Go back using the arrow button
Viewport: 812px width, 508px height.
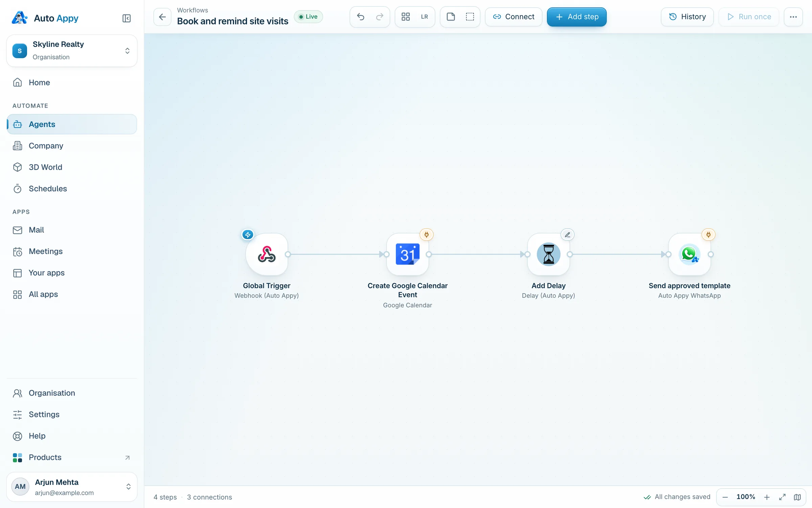coord(162,17)
